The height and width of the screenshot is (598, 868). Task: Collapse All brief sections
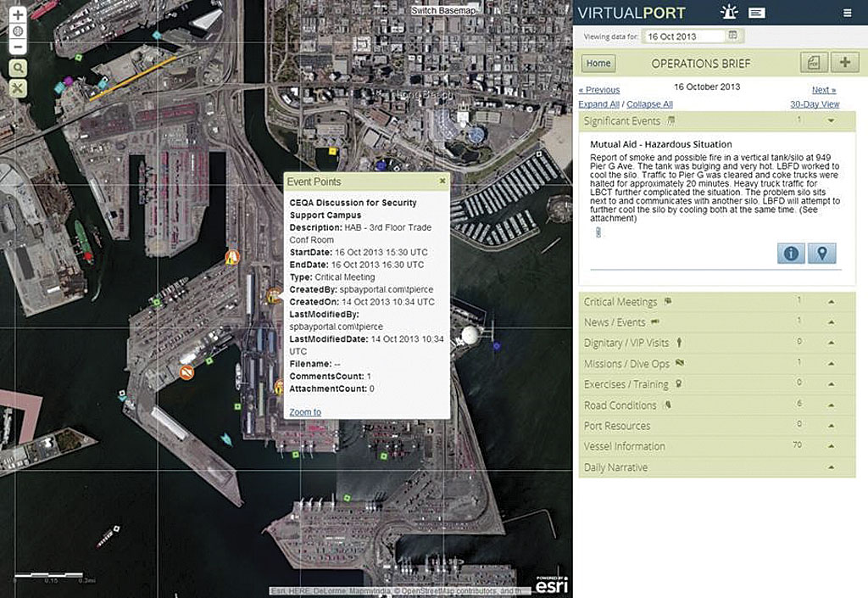(650, 104)
